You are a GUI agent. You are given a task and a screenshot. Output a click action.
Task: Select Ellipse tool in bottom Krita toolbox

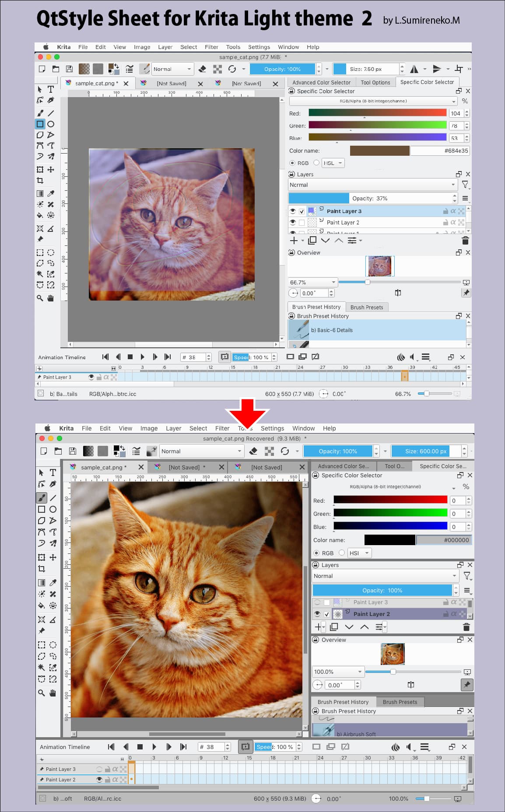pos(53,509)
